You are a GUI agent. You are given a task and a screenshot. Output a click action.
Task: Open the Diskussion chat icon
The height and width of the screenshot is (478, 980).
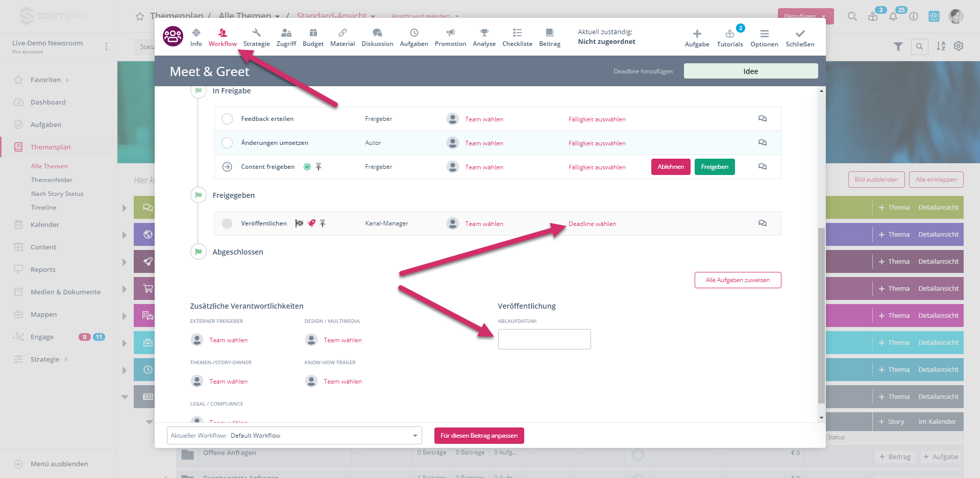(x=377, y=33)
